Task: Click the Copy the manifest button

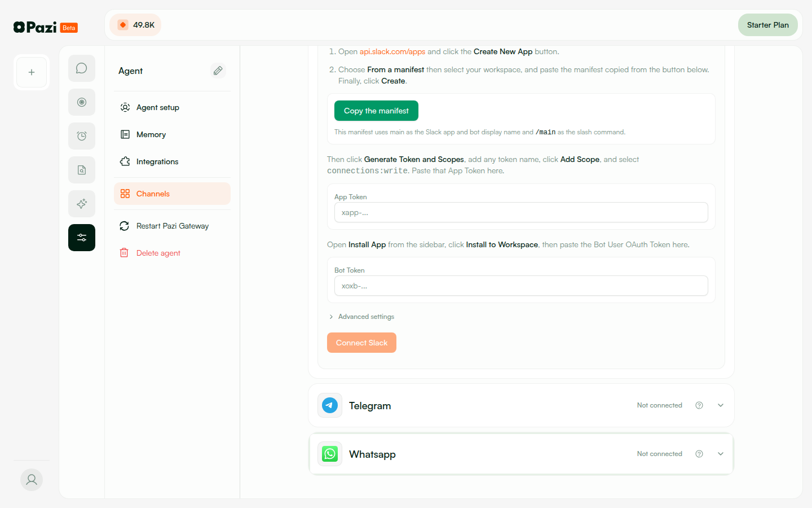Action: coord(376,111)
